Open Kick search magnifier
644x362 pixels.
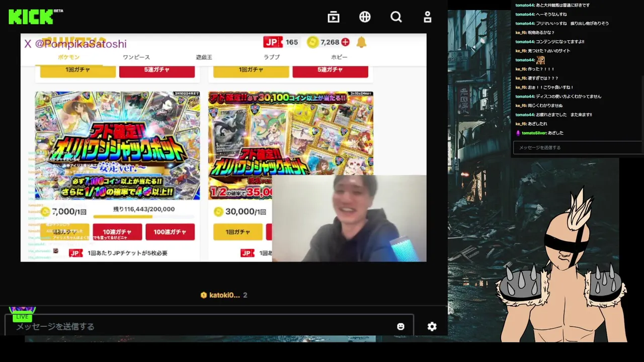(x=396, y=17)
